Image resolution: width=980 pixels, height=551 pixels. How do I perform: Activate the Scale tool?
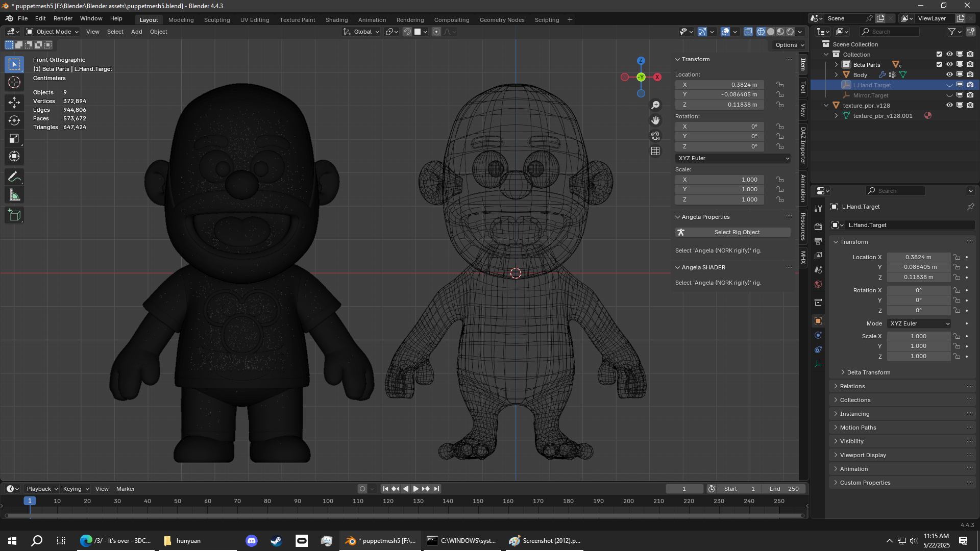click(14, 138)
